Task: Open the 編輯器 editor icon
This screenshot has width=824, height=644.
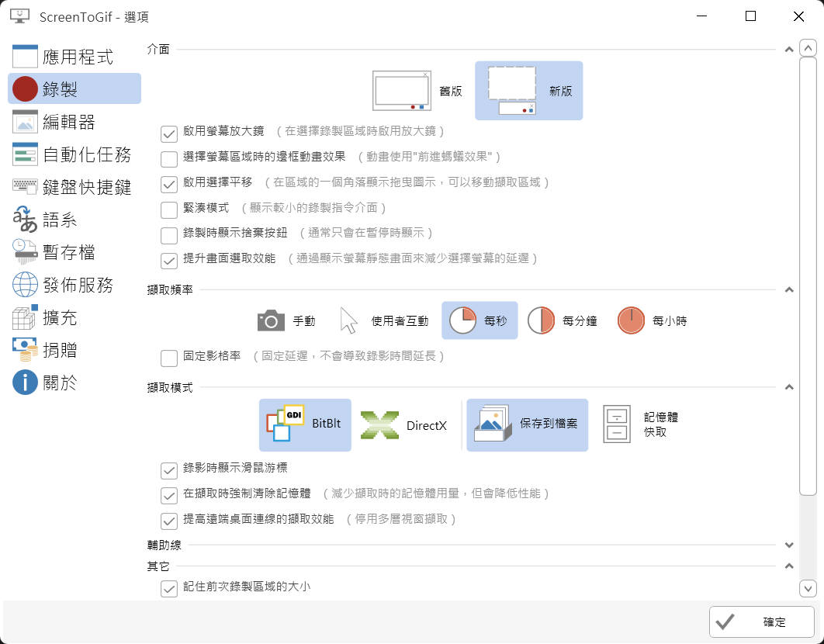Action: [x=25, y=122]
